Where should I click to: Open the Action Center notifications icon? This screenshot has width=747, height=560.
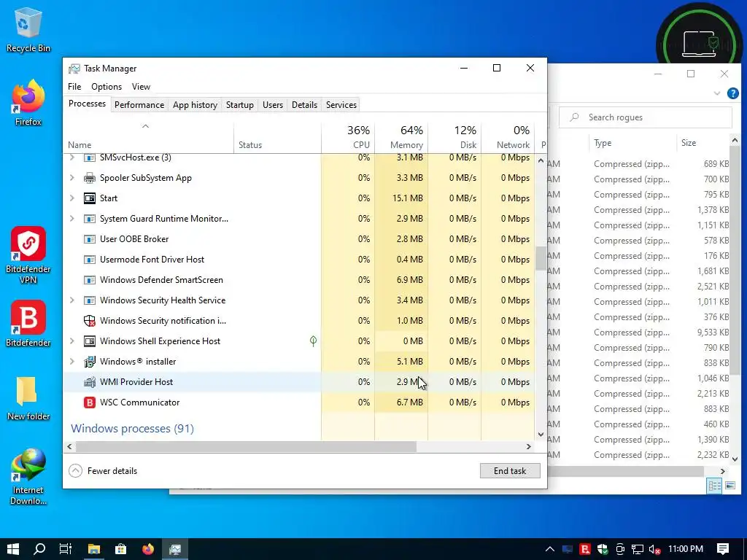(x=723, y=549)
